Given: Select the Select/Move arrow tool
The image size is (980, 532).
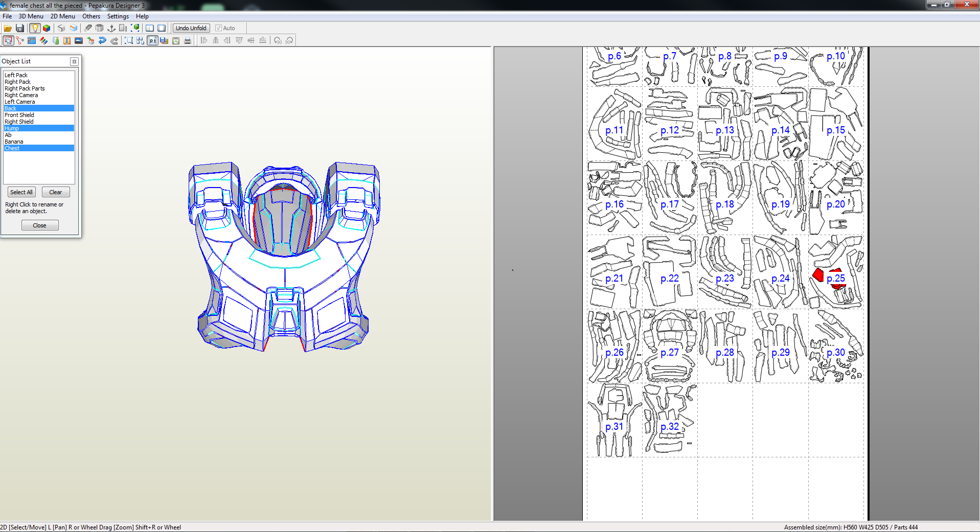Looking at the screenshot, I should 8,40.
